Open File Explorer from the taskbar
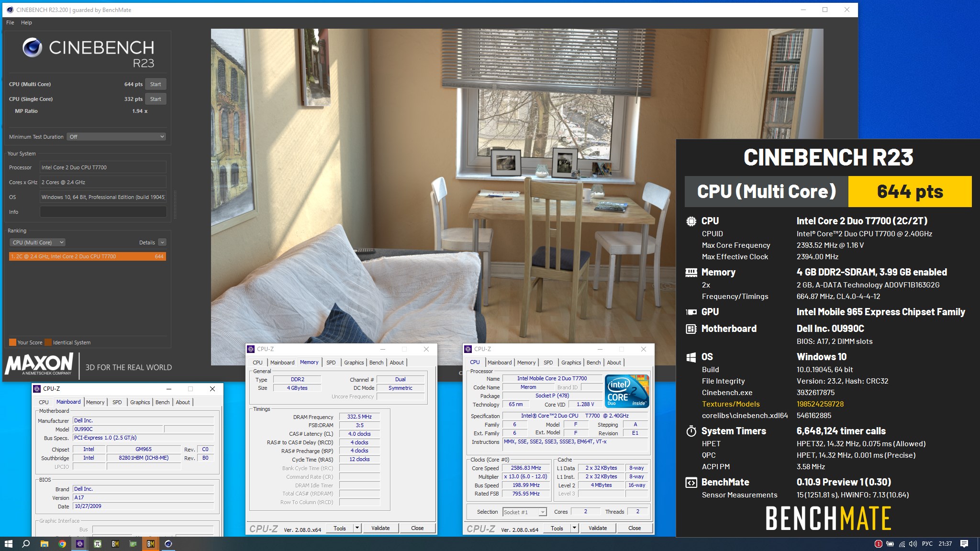980x551 pixels. 44,544
